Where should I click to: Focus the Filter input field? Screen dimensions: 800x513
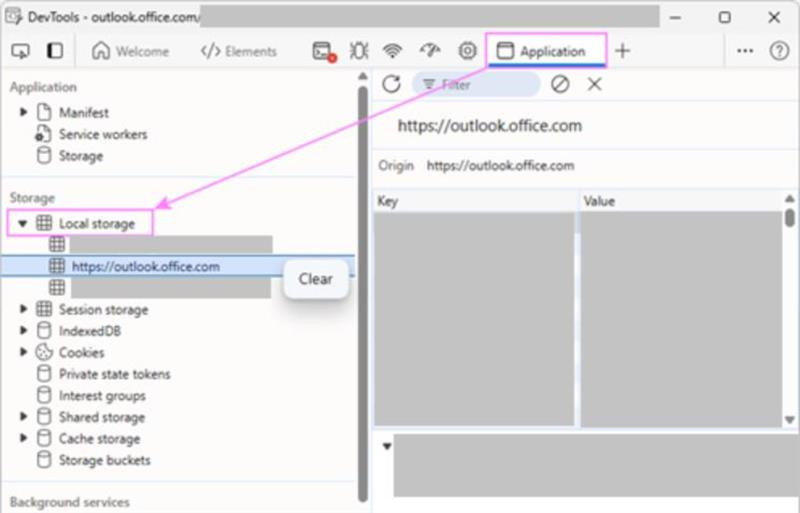click(x=476, y=84)
